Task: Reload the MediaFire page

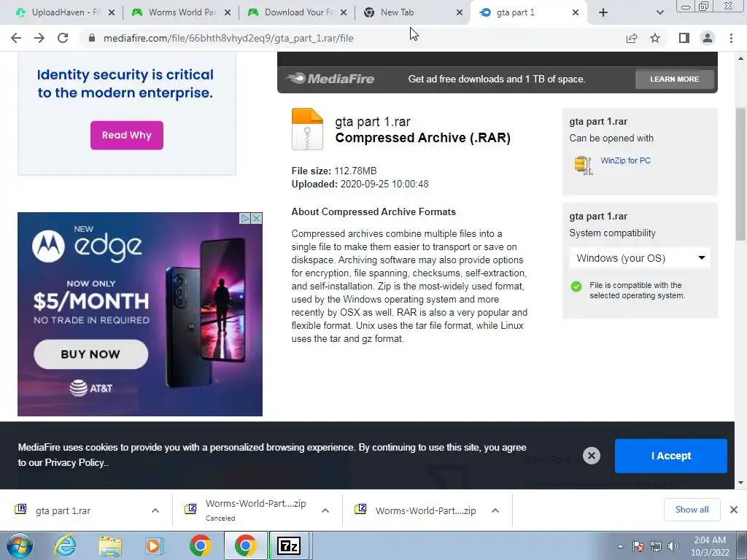Action: pyautogui.click(x=63, y=38)
